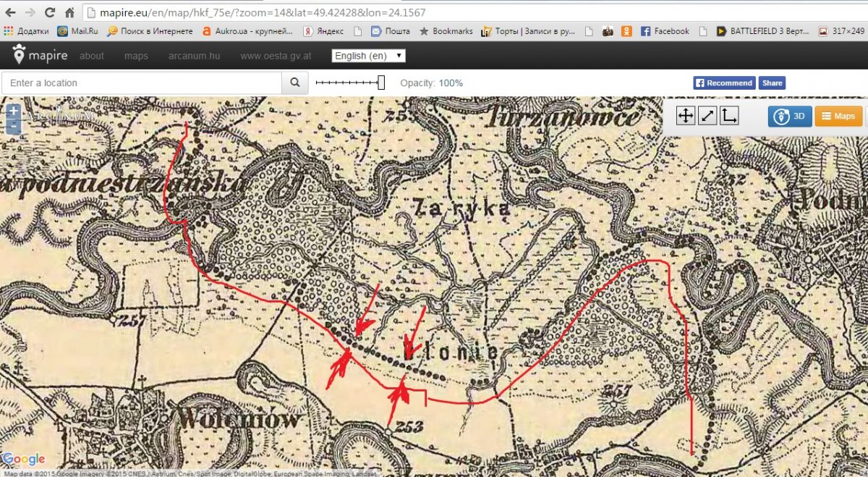Focus the Enter a location search field
The image size is (868, 477).
[142, 83]
